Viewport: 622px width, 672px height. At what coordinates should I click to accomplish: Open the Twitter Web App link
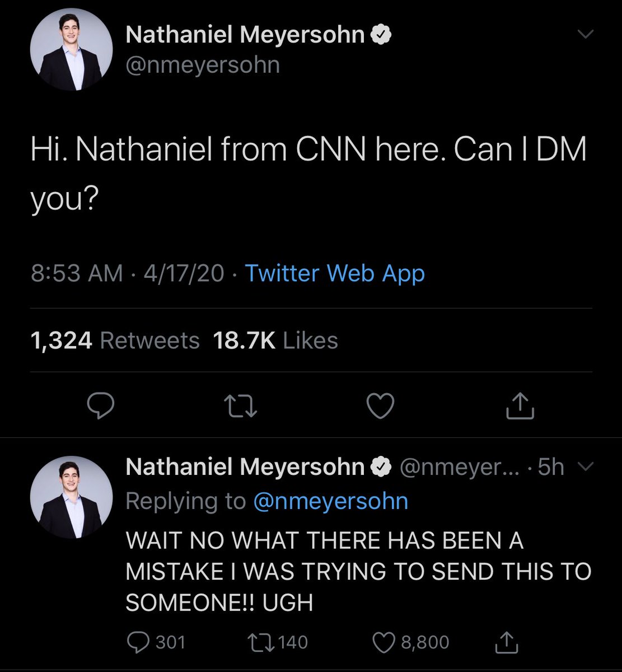click(335, 273)
